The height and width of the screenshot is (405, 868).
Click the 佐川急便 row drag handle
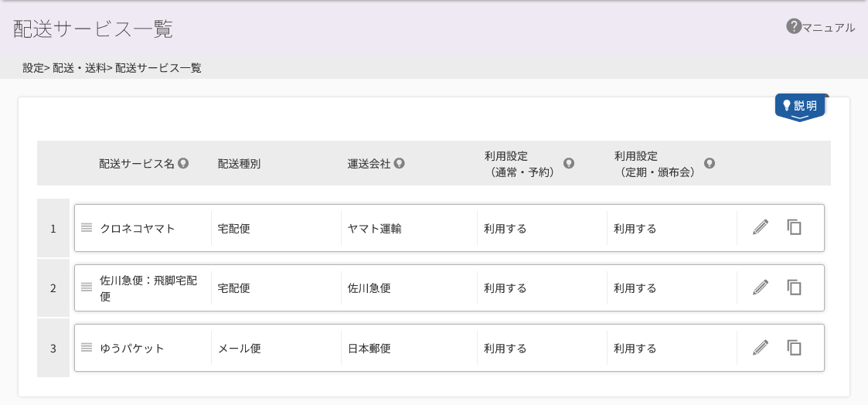[x=87, y=287]
